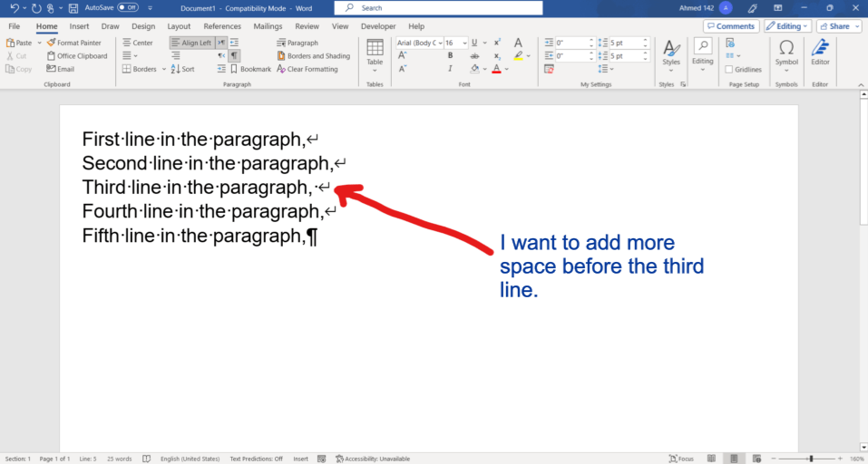Decrease font size with shrink font icon

(x=403, y=69)
